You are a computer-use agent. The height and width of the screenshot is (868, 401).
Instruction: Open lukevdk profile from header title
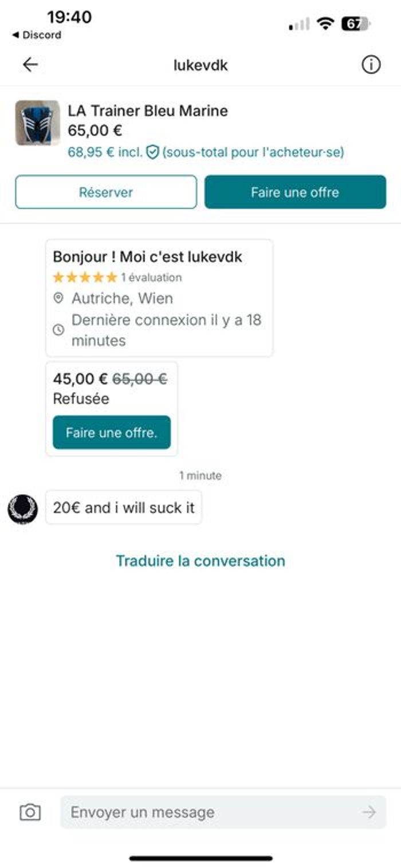click(x=200, y=65)
